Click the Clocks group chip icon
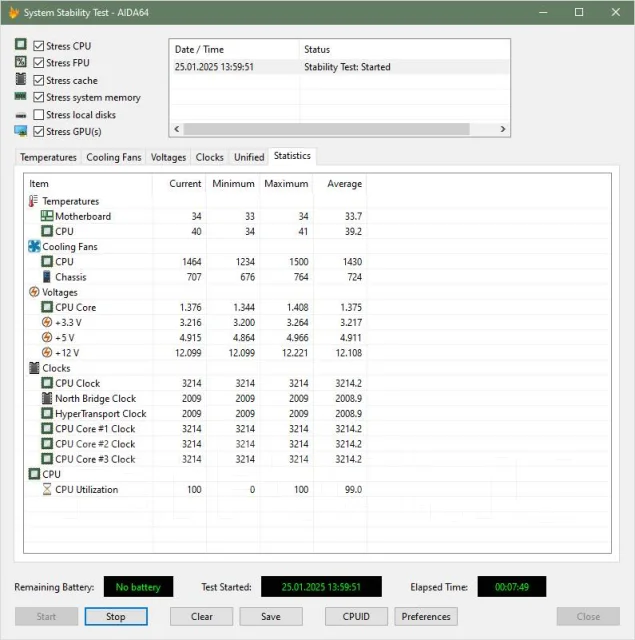This screenshot has width=635, height=640. pyautogui.click(x=34, y=368)
